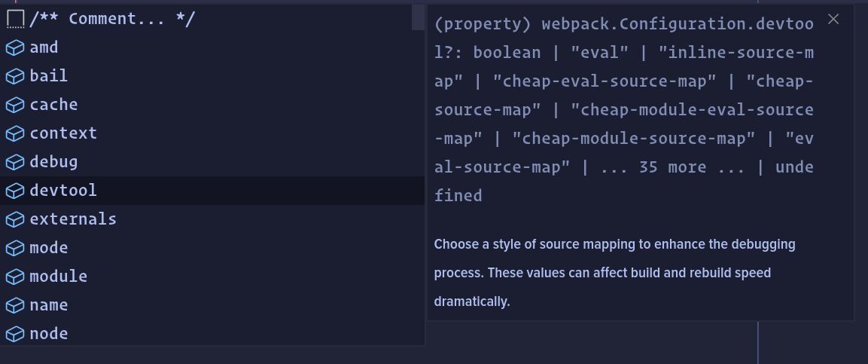Pick module from the suggestion list

(212, 277)
